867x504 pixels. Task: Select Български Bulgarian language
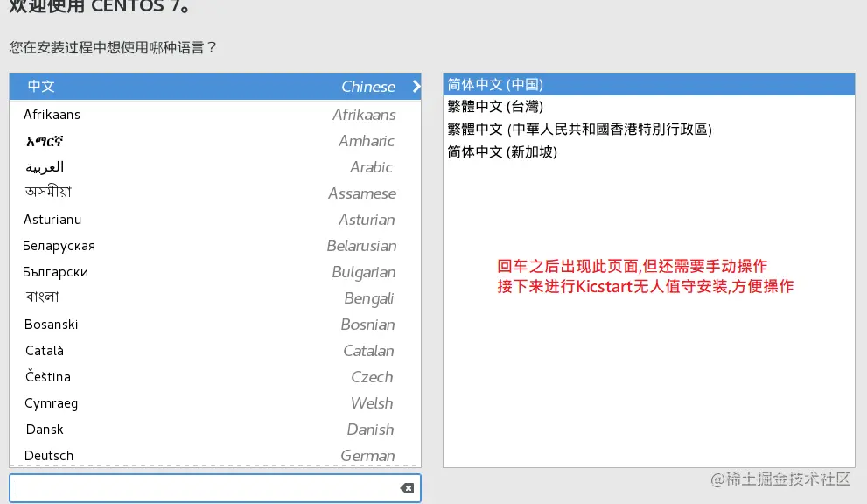click(x=215, y=272)
